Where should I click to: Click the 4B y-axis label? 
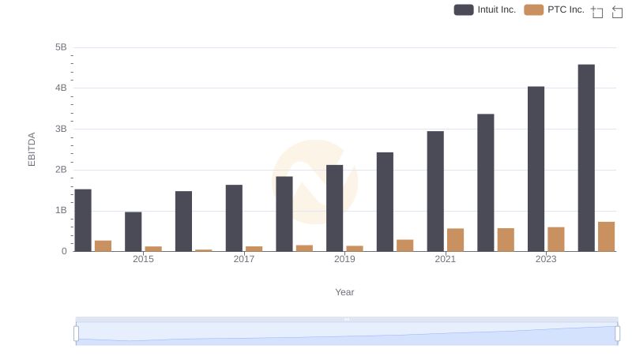61,88
